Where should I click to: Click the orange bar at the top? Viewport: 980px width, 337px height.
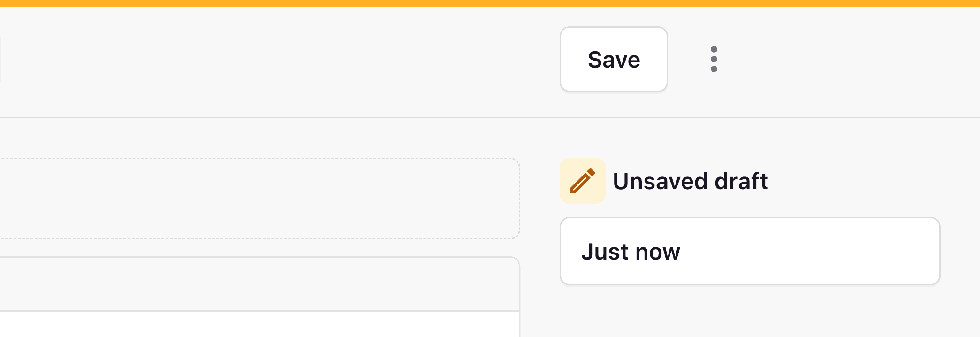coord(490,3)
